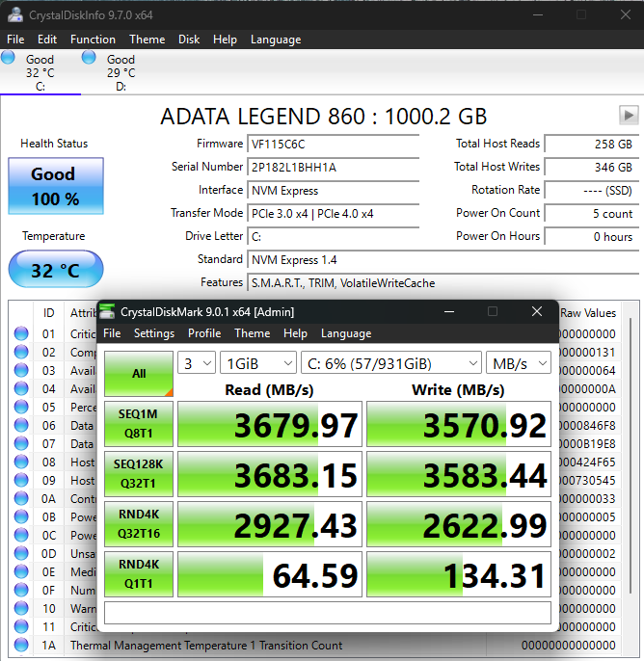The width and height of the screenshot is (644, 661).
Task: Click the RND4K Q1T1 write result 134.31
Action: [459, 574]
